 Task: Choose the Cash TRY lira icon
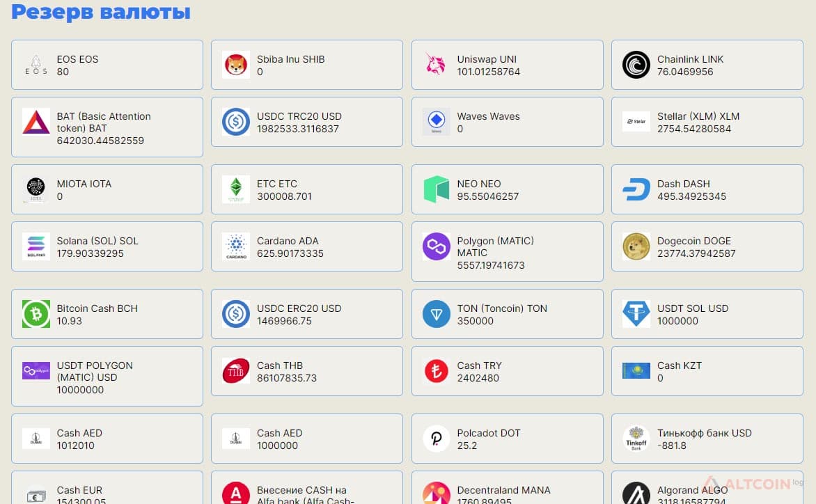pyautogui.click(x=436, y=371)
